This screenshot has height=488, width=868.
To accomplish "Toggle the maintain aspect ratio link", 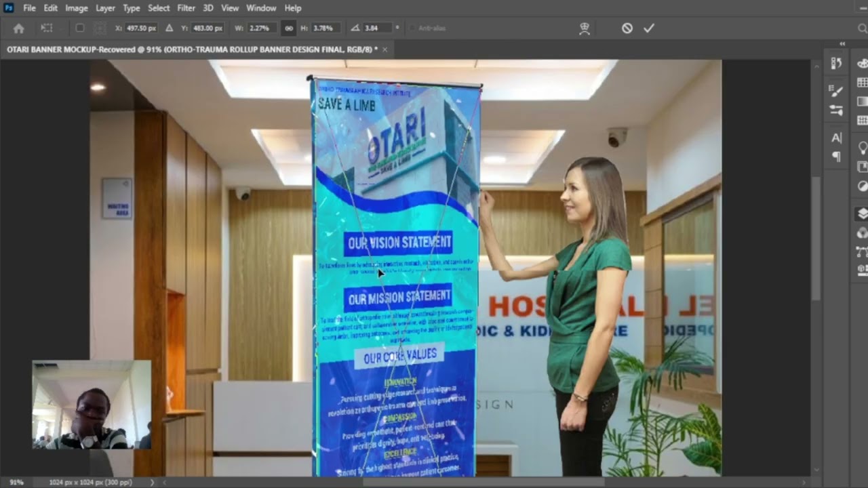I will coord(289,28).
